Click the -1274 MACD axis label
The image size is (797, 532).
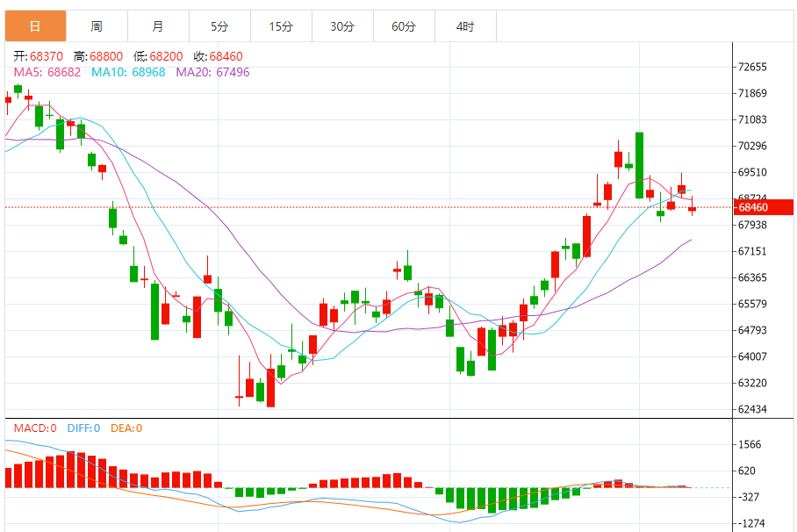pos(751,523)
